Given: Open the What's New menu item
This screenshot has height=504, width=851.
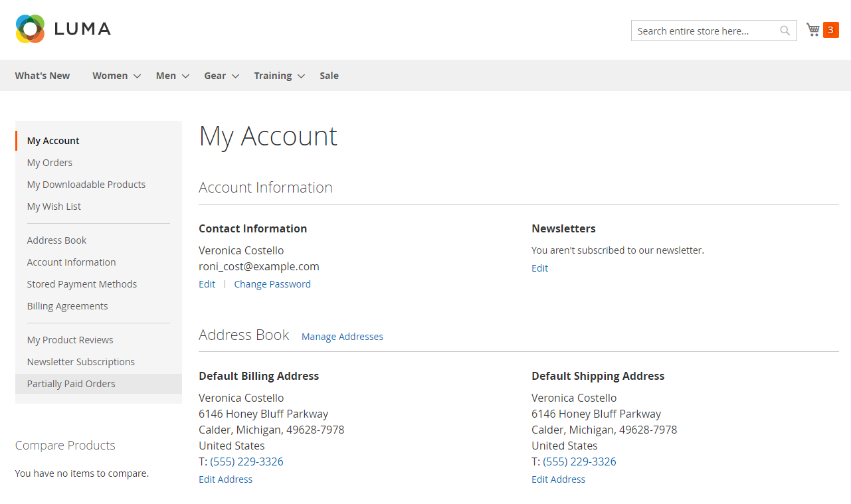Looking at the screenshot, I should click(43, 76).
